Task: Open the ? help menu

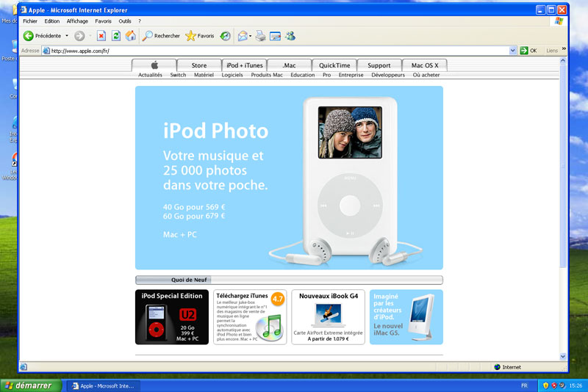Action: (x=140, y=21)
